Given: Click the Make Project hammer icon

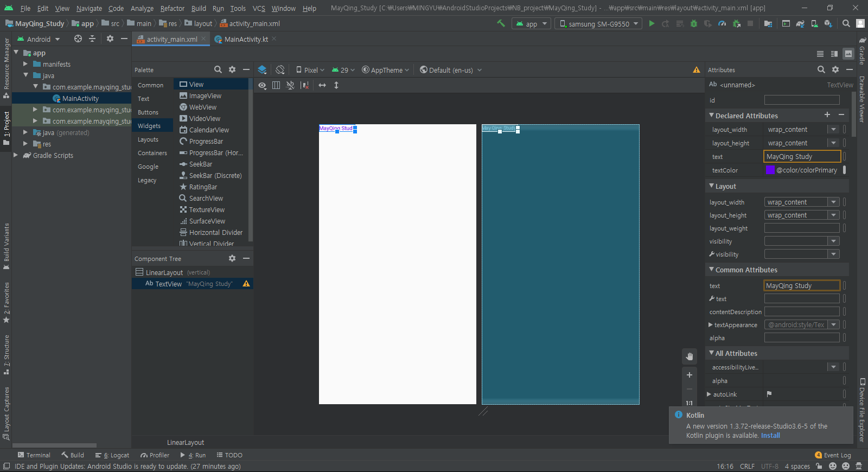Looking at the screenshot, I should [501, 23].
